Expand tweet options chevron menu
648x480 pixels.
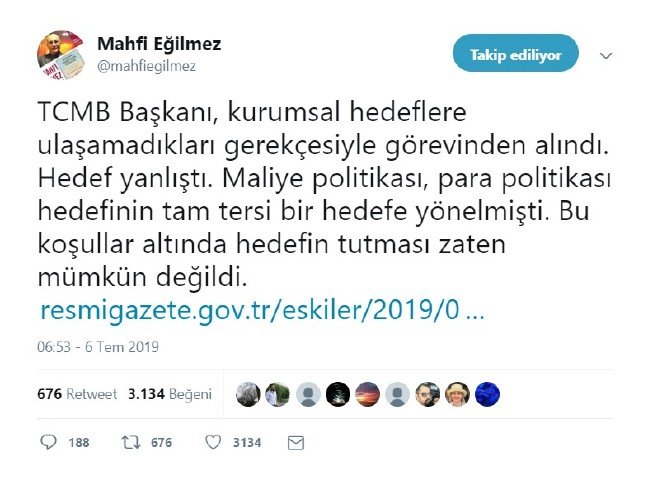click(605, 56)
